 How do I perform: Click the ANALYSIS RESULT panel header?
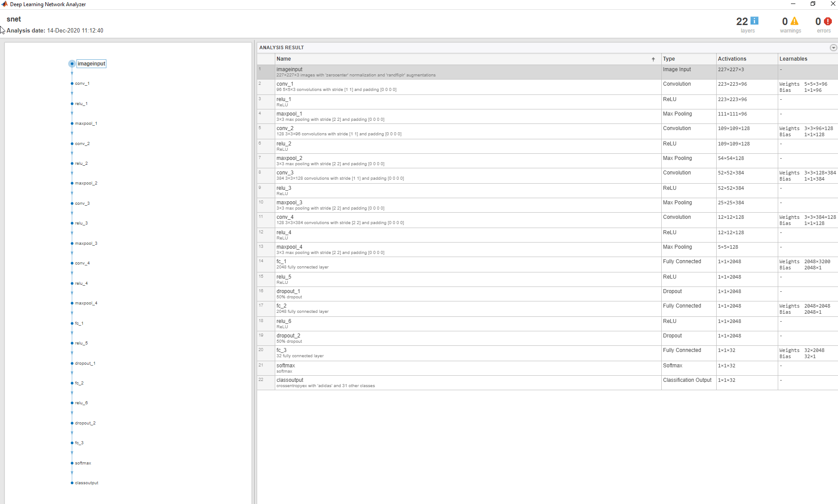click(281, 47)
